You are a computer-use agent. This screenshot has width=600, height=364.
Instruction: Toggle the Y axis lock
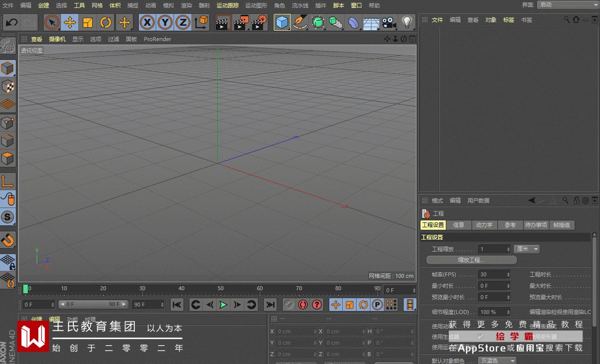coord(165,22)
